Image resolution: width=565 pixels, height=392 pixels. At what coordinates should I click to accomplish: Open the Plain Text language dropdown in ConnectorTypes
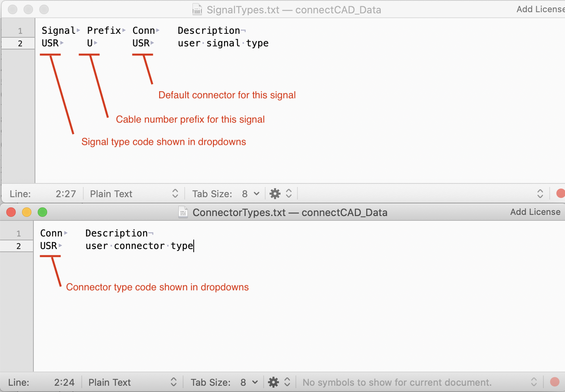[x=132, y=382]
